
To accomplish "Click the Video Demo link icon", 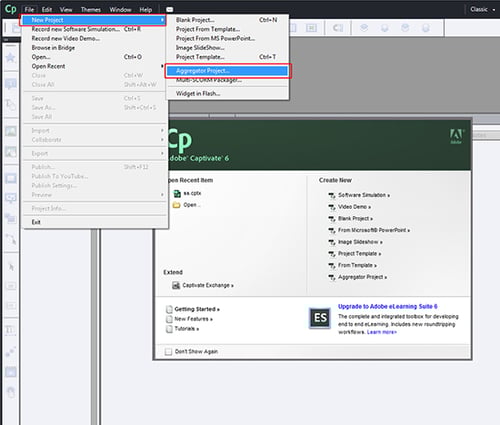I will (x=332, y=207).
